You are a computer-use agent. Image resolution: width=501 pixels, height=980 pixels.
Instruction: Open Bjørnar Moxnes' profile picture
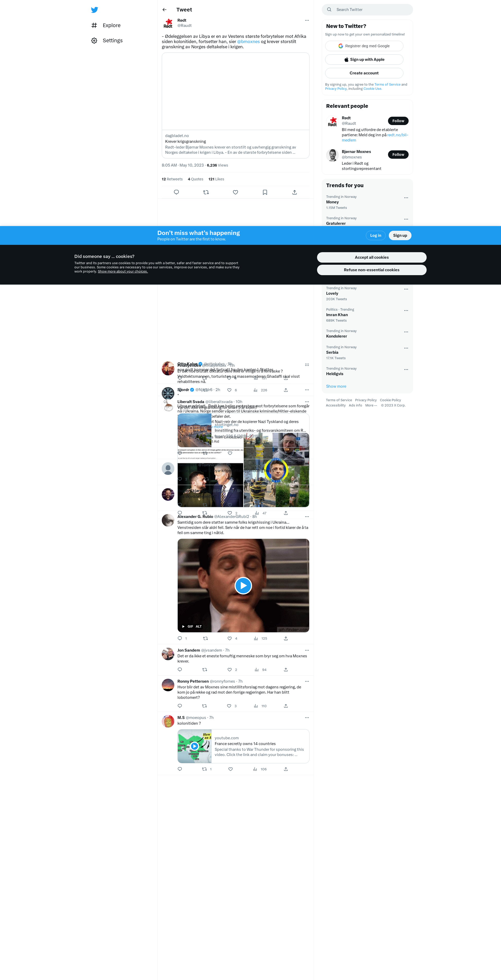(x=332, y=156)
